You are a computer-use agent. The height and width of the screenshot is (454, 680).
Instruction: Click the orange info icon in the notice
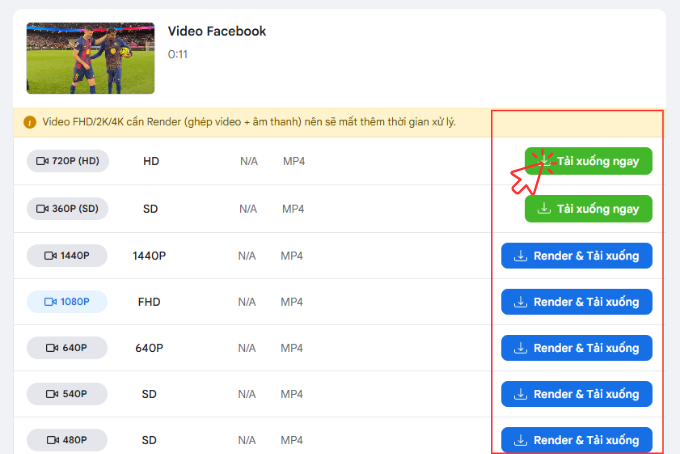coord(29,122)
